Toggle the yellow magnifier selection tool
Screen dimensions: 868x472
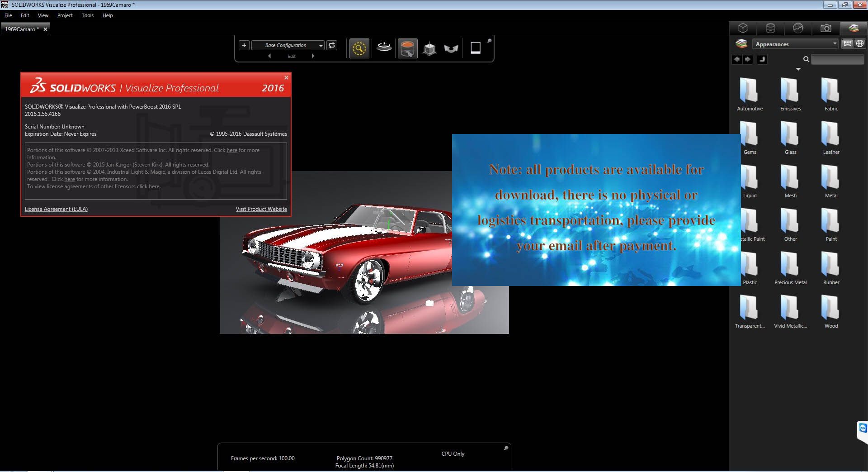click(x=359, y=48)
